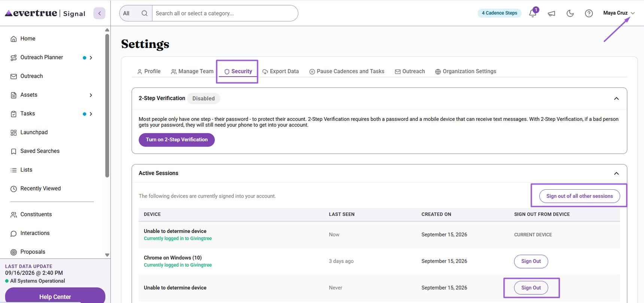Expand the Outreach Planner submenu arrow
The height and width of the screenshot is (303, 644).
click(91, 58)
